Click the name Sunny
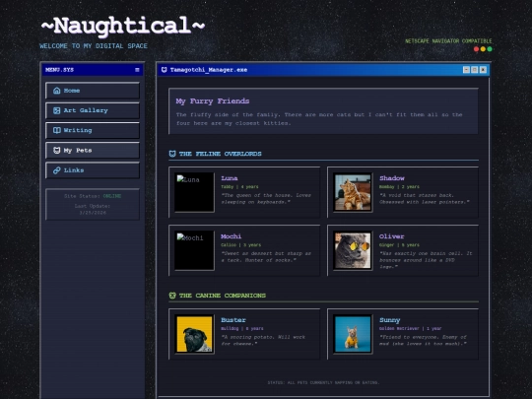This screenshot has height=399, width=532. point(390,320)
